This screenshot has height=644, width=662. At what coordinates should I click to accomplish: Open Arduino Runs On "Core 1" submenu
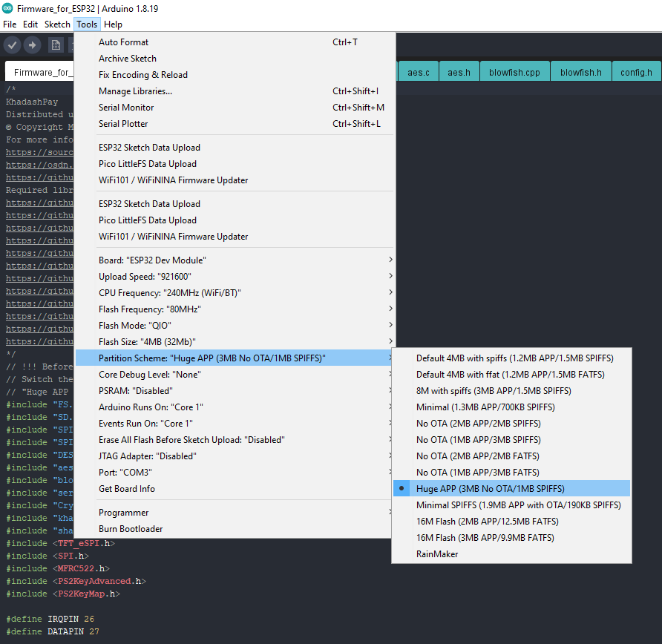[x=235, y=407]
